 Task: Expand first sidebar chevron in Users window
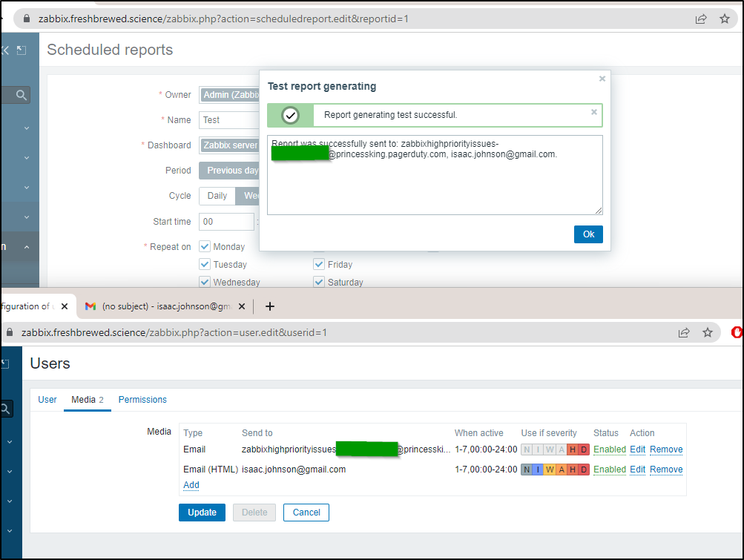point(10,442)
